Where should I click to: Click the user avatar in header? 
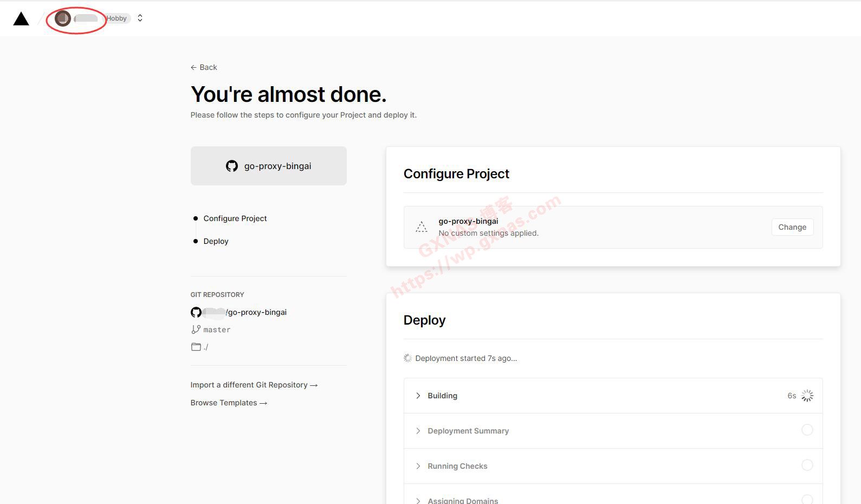click(63, 18)
